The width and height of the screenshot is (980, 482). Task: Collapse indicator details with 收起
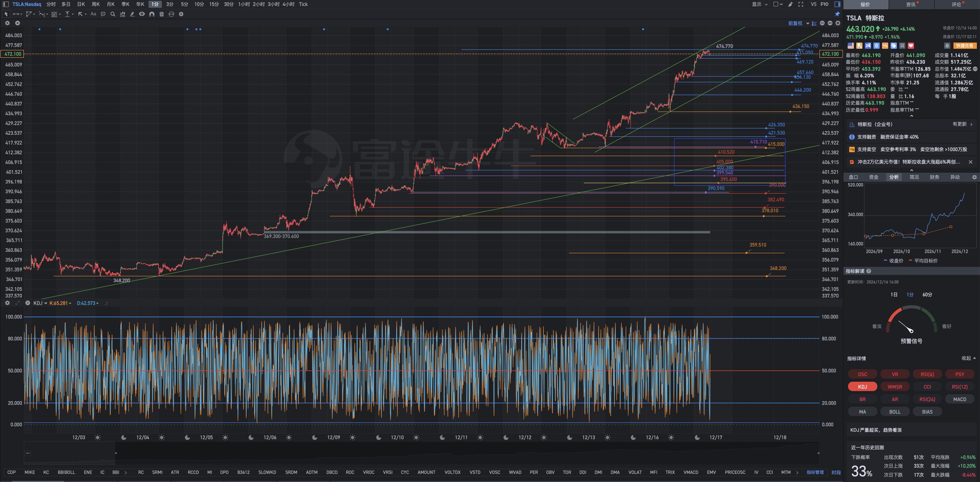(x=968, y=358)
